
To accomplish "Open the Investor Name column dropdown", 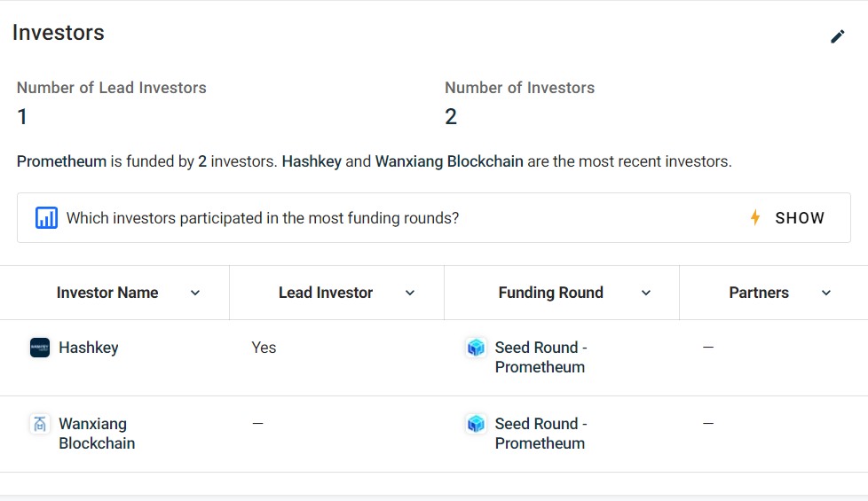I will point(195,294).
